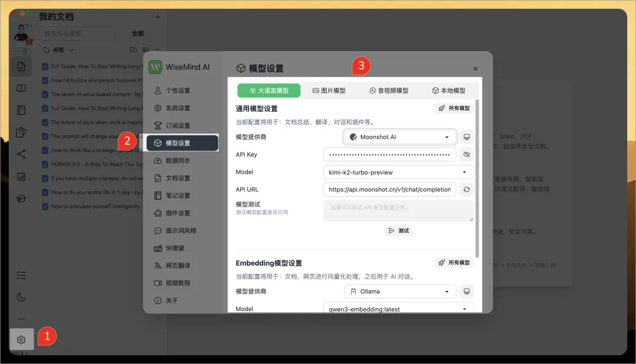Open the Model dropdown showing kimi-k2-turbo-preview
The width and height of the screenshot is (636, 364).
click(398, 172)
